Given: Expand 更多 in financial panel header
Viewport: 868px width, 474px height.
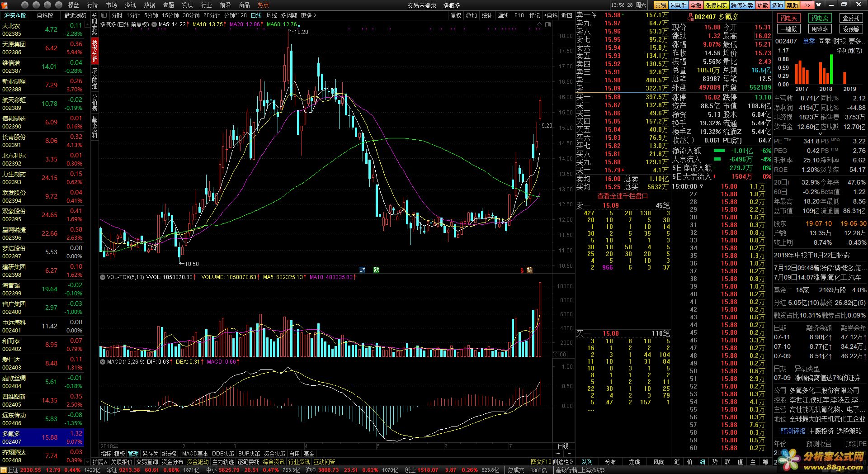Looking at the screenshot, I should (x=856, y=41).
